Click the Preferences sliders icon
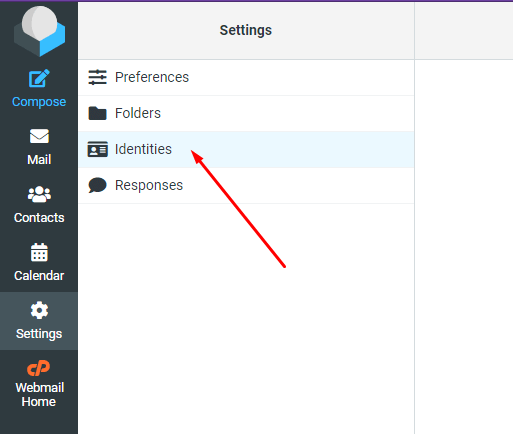The height and width of the screenshot is (434, 513). [x=97, y=77]
